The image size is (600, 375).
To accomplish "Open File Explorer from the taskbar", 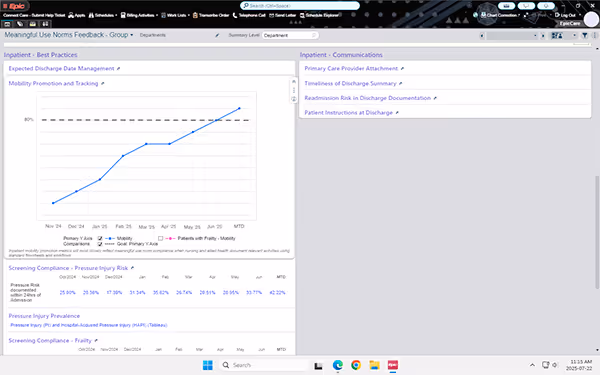I will pyautogui.click(x=374, y=365).
